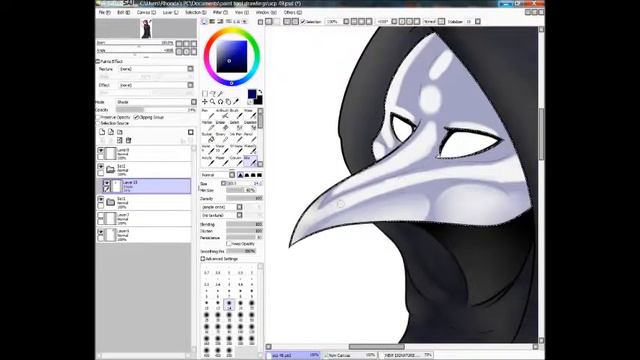Open the Effect dropdown
The image size is (640, 360).
pos(191,85)
